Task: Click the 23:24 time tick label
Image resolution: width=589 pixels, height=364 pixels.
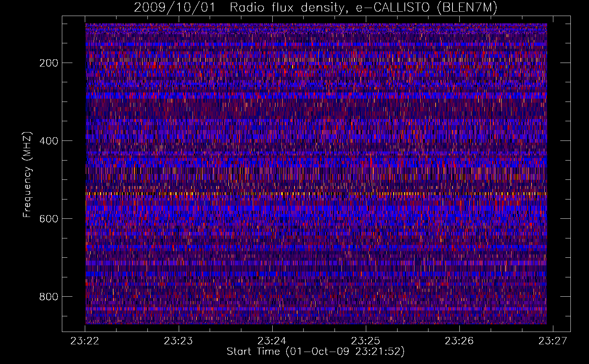Action: coord(272,341)
